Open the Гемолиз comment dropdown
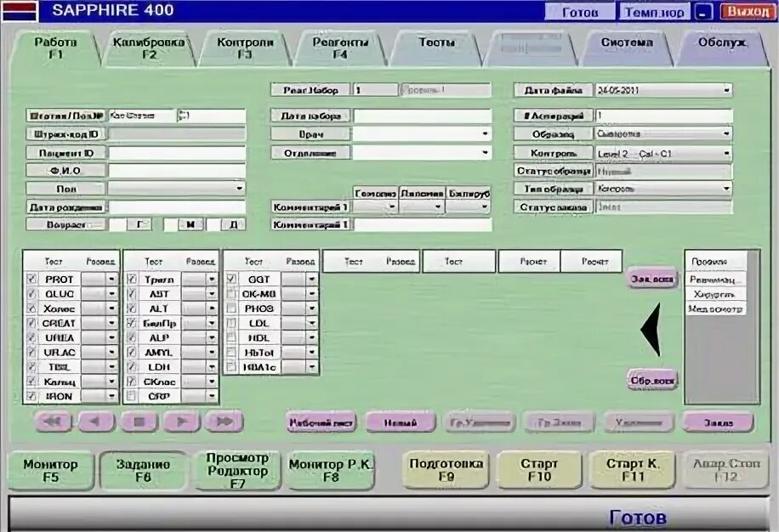The height and width of the screenshot is (532, 779). click(x=392, y=207)
